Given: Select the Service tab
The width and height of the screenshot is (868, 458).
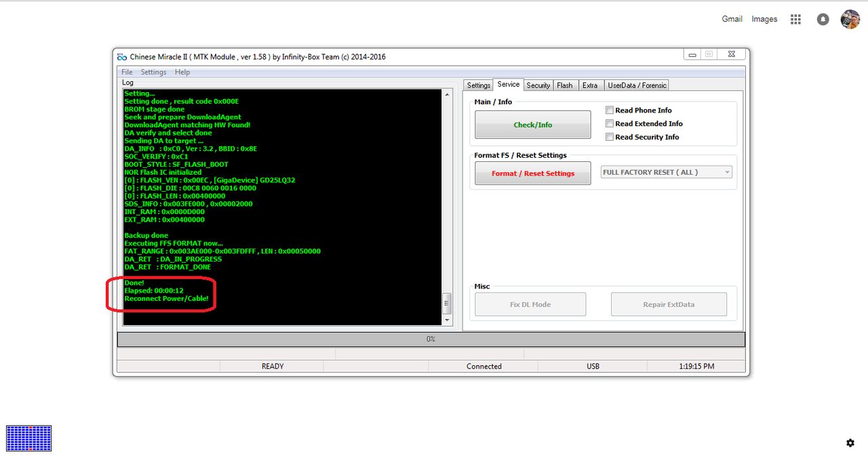Looking at the screenshot, I should click(x=509, y=85).
